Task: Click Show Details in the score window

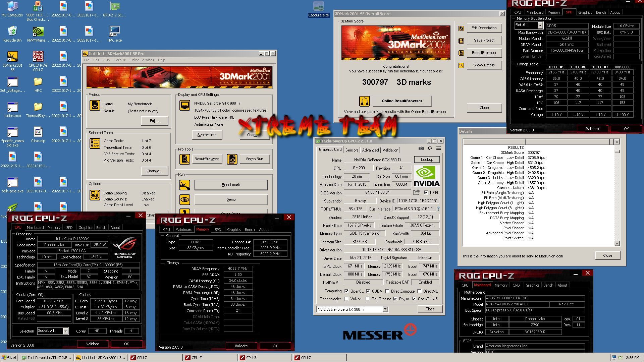Action: (x=484, y=65)
